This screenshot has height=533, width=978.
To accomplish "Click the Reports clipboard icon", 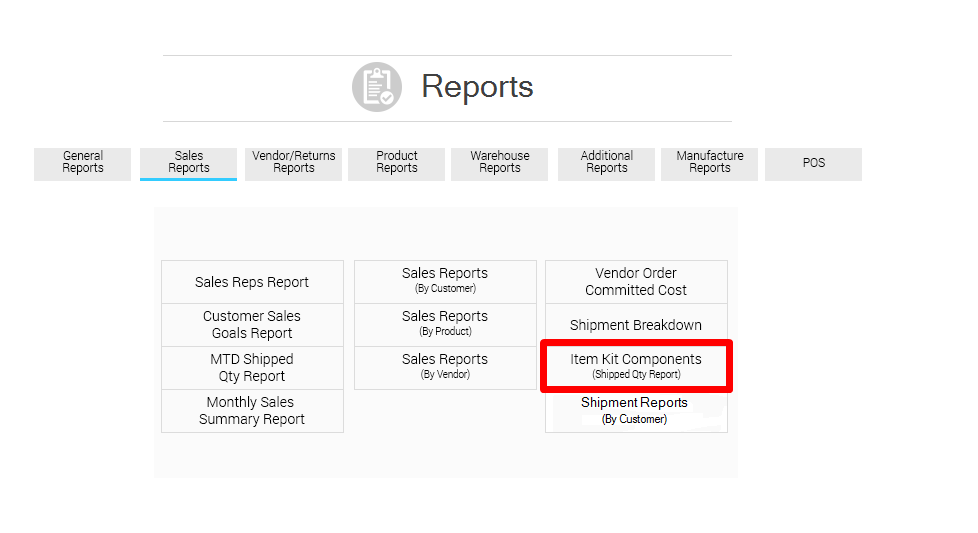I will coord(377,87).
